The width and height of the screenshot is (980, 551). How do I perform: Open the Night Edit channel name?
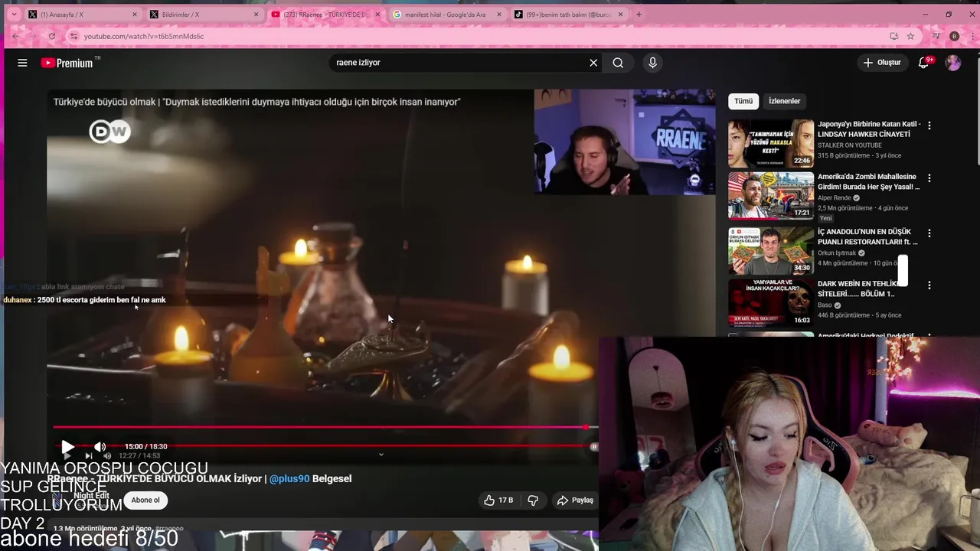91,496
